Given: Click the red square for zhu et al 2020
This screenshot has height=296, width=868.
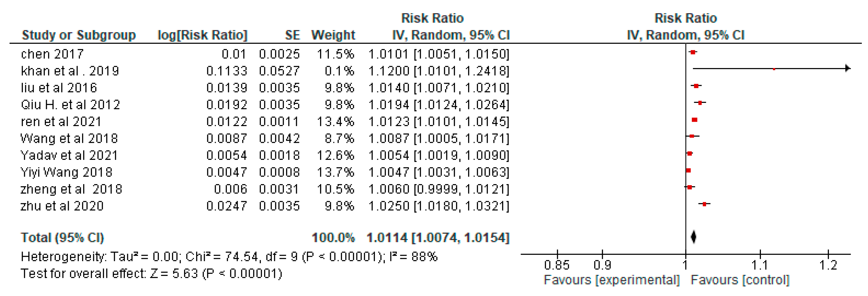Looking at the screenshot, I should [704, 204].
